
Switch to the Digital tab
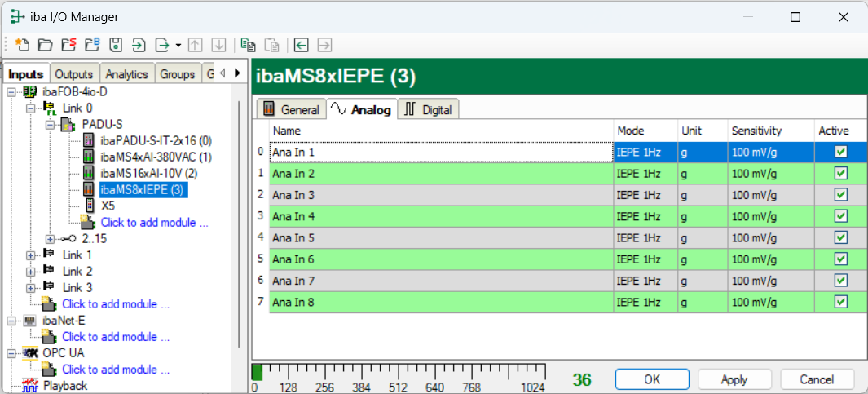pyautogui.click(x=429, y=110)
